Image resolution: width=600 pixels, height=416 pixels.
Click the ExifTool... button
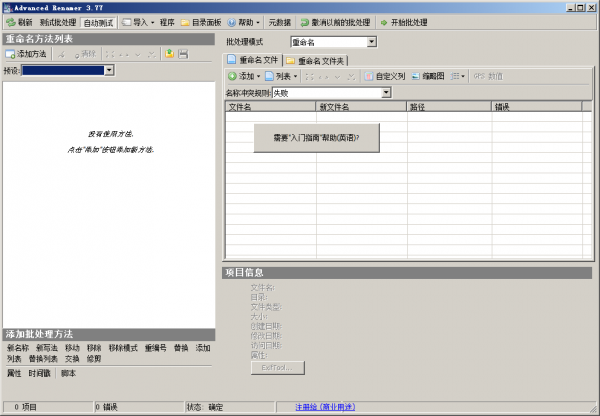pyautogui.click(x=278, y=368)
